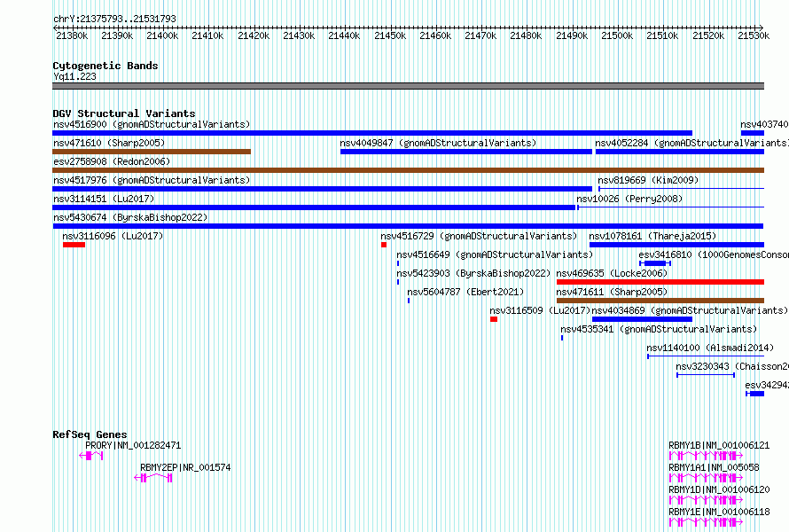This screenshot has height=532, width=789.
Task: Click the 21530k ruler tick label
Action: pos(754,35)
